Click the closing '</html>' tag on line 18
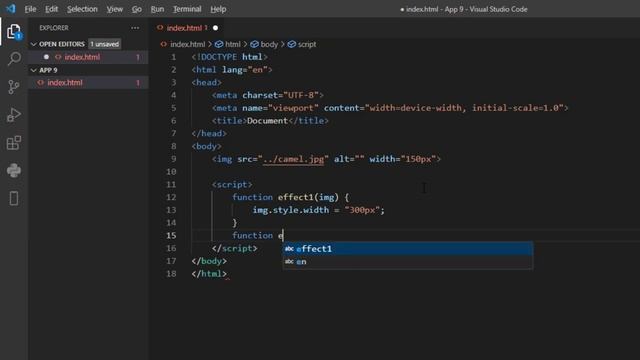Viewport: 640px width, 360px height. (x=209, y=273)
